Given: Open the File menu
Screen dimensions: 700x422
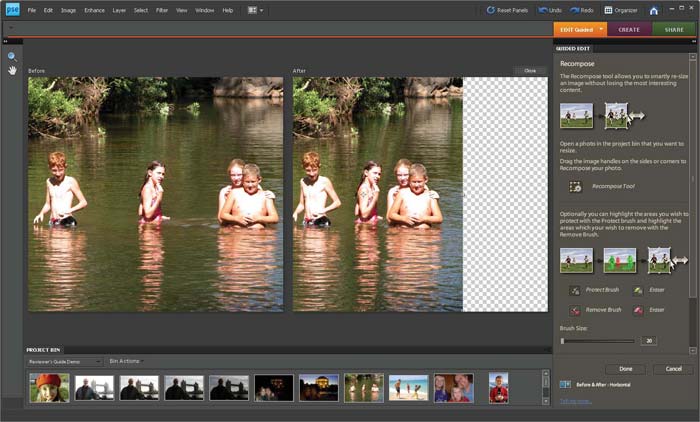Looking at the screenshot, I should (31, 10).
